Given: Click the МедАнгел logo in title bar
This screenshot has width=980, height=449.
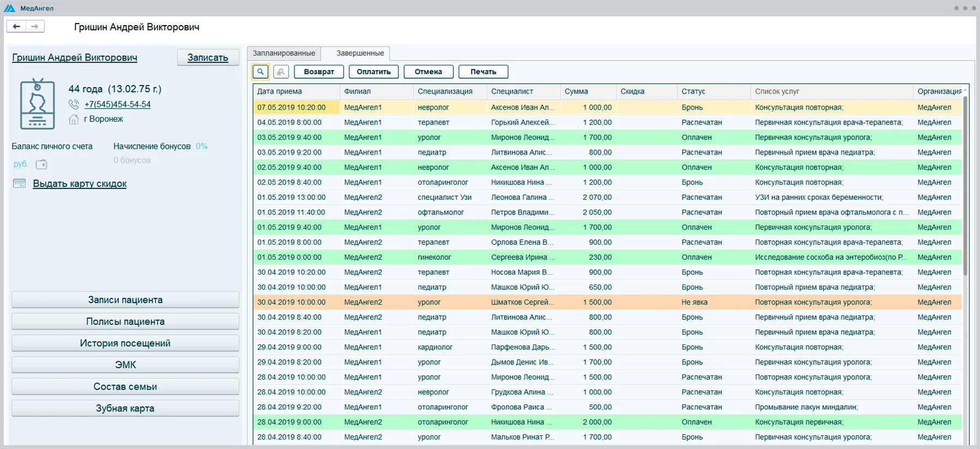Looking at the screenshot, I should click(x=10, y=8).
